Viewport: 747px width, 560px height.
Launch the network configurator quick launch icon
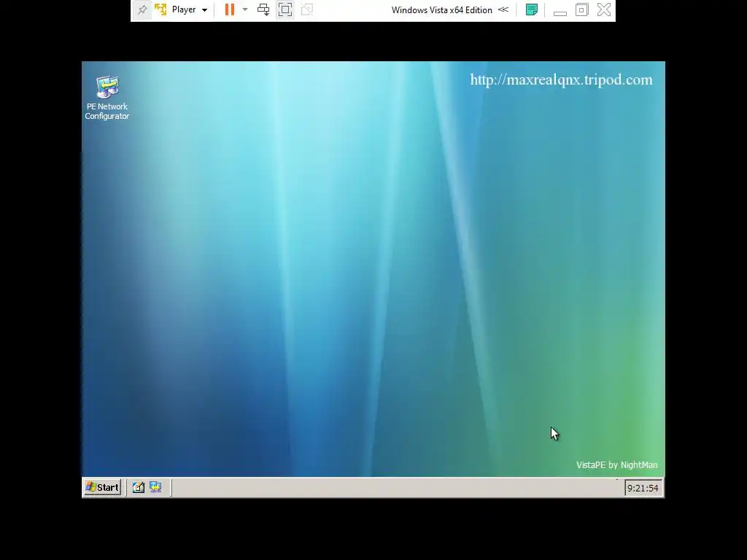tap(155, 487)
